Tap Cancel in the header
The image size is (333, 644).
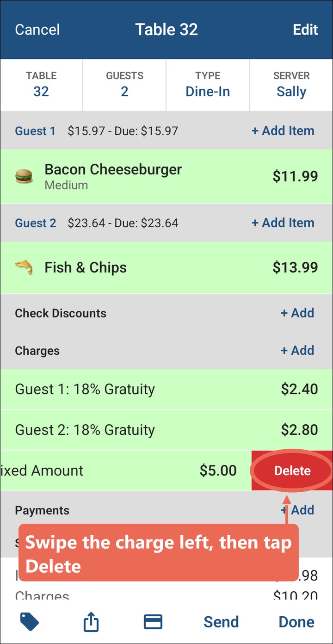pyautogui.click(x=37, y=30)
